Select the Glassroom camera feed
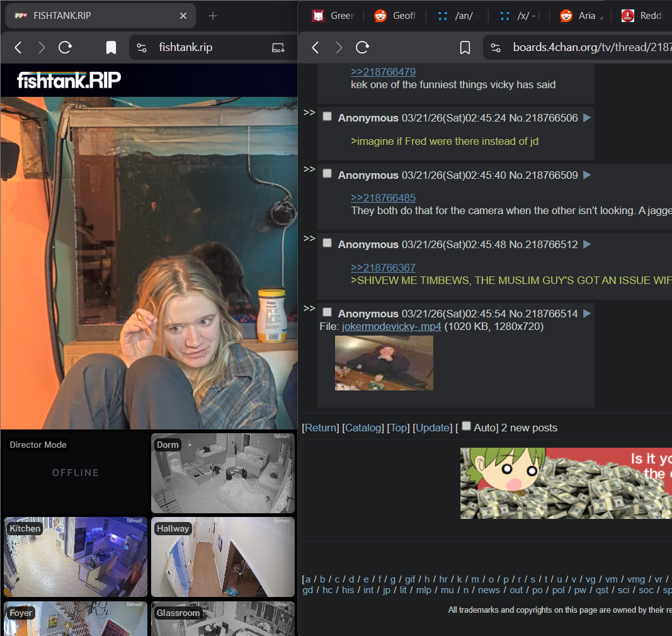Image resolution: width=672 pixels, height=636 pixels. pyautogui.click(x=223, y=618)
